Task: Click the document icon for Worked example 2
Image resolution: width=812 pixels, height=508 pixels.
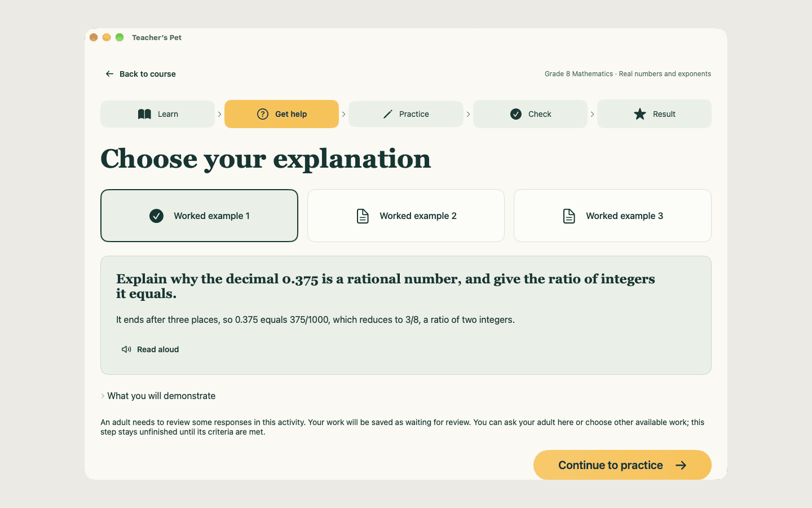Action: [x=363, y=216]
